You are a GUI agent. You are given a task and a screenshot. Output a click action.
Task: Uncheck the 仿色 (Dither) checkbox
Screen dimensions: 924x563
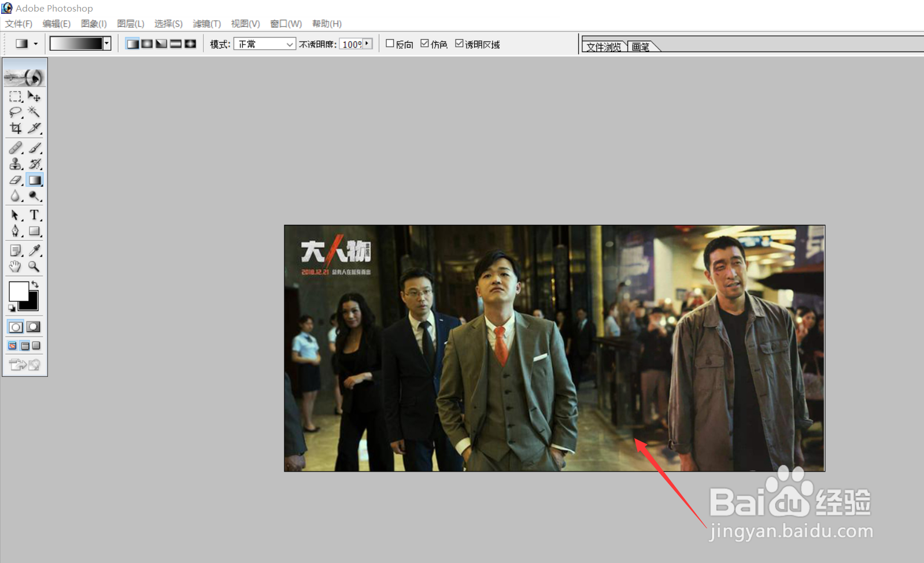(424, 43)
